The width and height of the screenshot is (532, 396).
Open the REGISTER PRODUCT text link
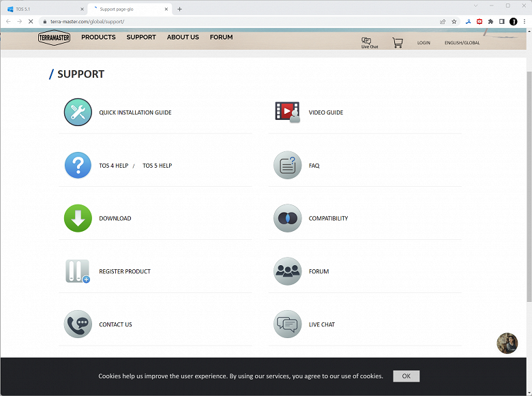click(x=125, y=271)
